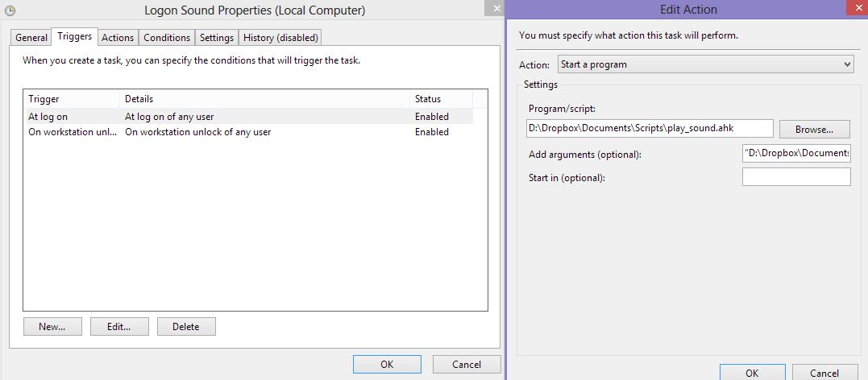868x380 pixels.
Task: Create a trigger with the New... button
Action: point(52,326)
